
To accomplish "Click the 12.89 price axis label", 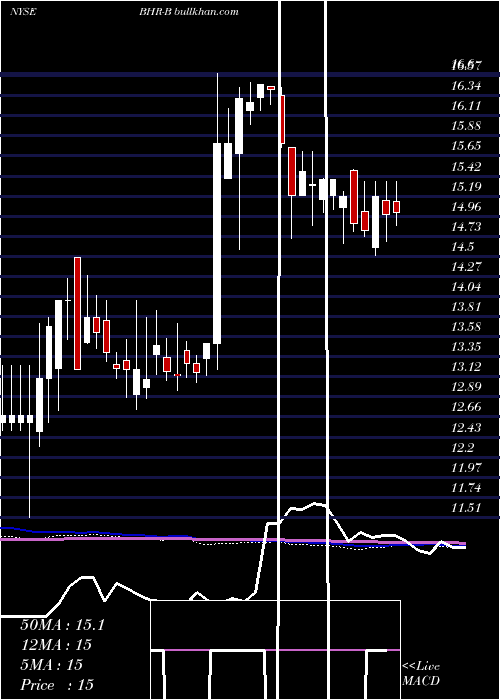I will (x=467, y=387).
